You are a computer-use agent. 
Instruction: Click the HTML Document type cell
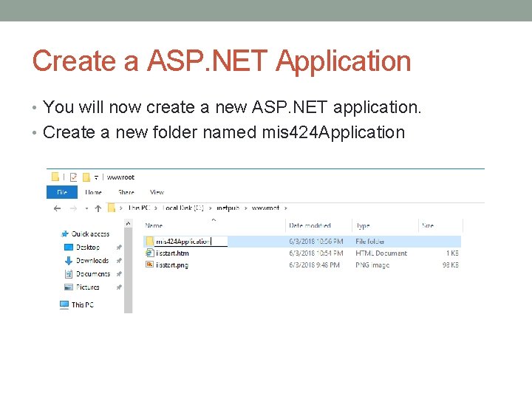click(x=381, y=253)
